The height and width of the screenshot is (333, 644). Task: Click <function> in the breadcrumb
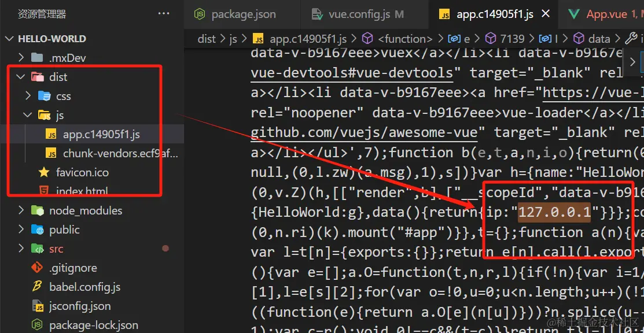(405, 39)
